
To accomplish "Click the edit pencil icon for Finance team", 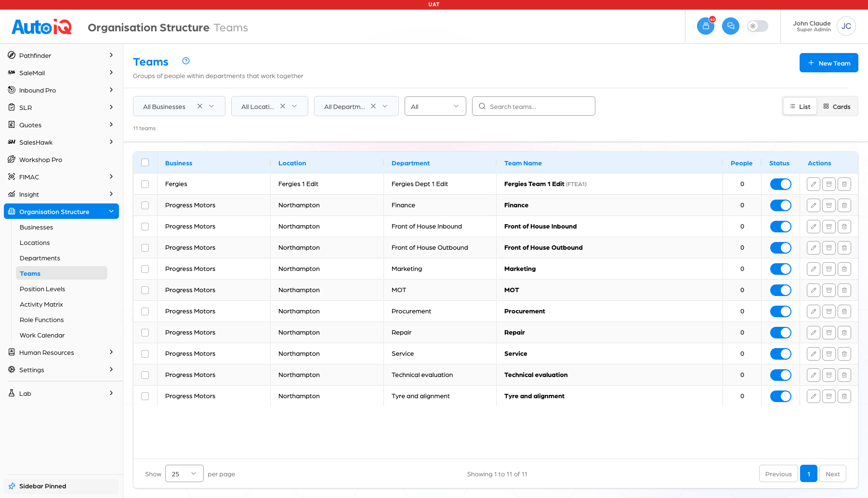I will pyautogui.click(x=814, y=205).
